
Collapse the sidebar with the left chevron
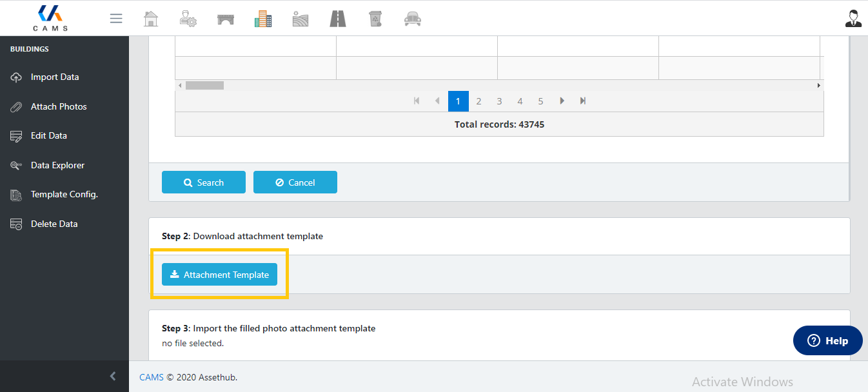(113, 376)
